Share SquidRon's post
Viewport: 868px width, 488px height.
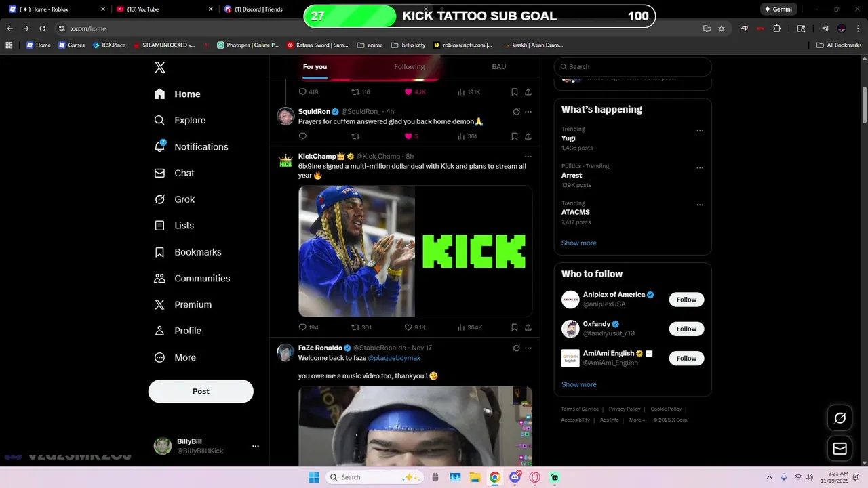(x=528, y=136)
